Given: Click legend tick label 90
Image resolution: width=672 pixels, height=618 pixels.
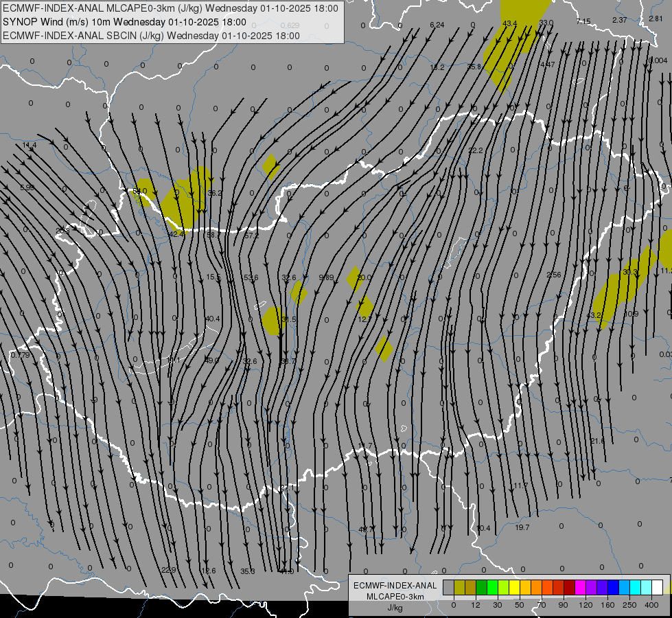Looking at the screenshot, I should [563, 605].
